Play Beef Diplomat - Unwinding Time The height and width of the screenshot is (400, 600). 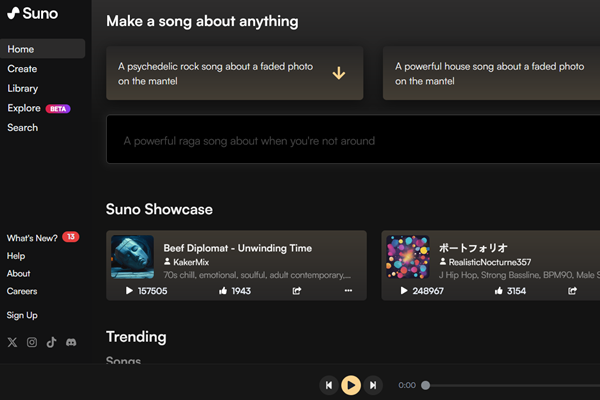(x=129, y=291)
